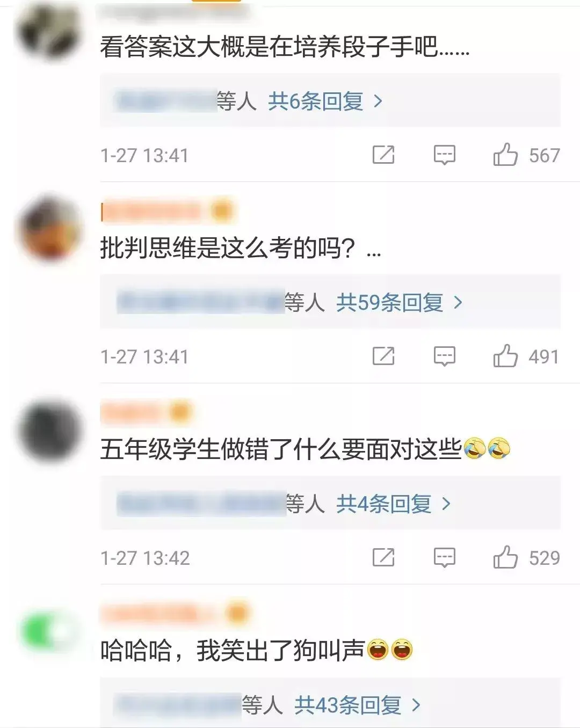Open reply bubble on the 五年级学生 comment

[445, 557]
